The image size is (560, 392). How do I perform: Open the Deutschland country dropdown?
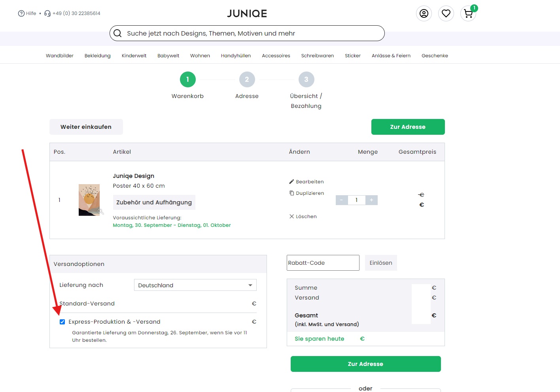195,285
